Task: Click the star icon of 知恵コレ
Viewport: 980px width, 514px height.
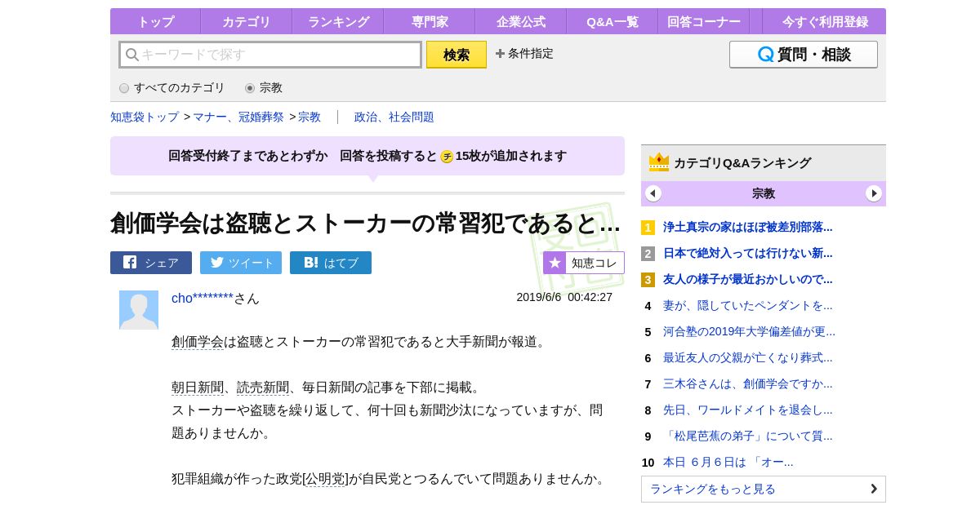Action: point(555,263)
